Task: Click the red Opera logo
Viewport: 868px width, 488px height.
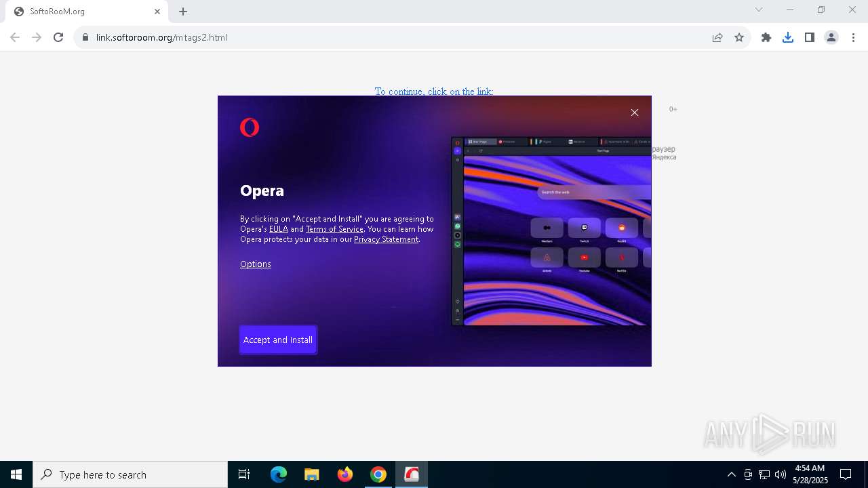Action: pos(250,127)
